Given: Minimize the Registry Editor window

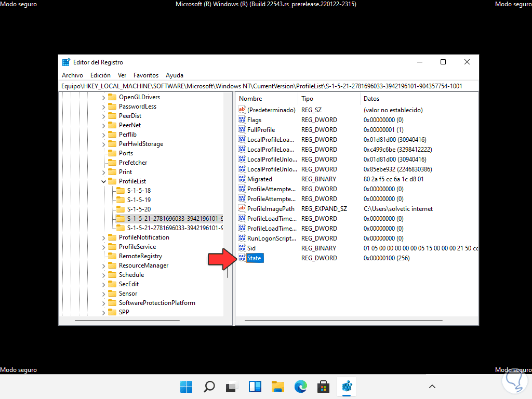Looking at the screenshot, I should (420, 62).
